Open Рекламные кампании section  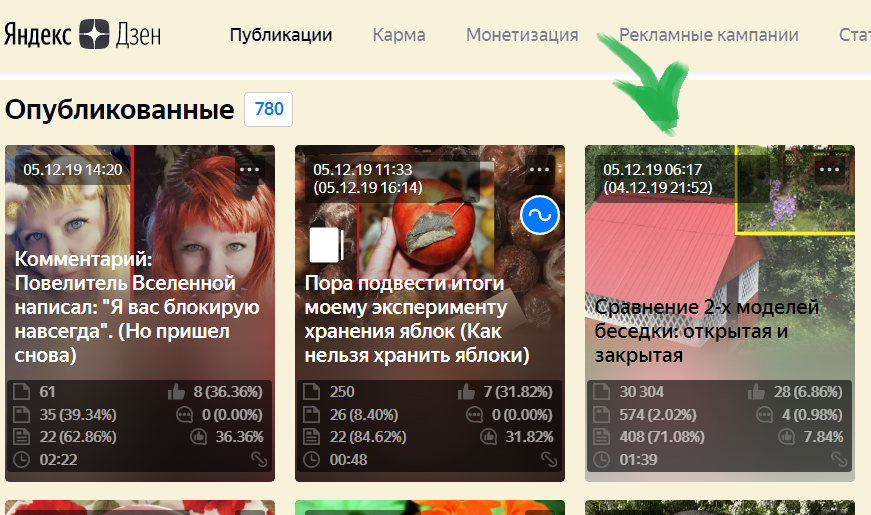point(709,35)
